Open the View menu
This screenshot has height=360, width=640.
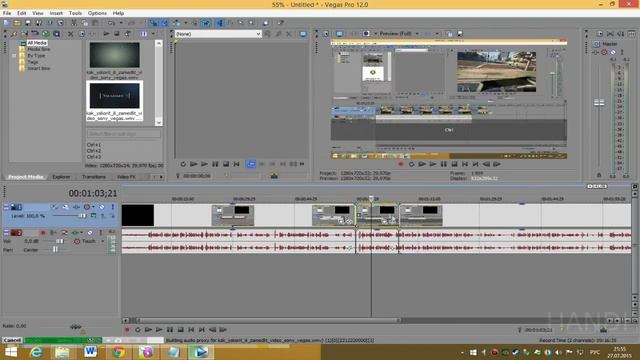point(38,13)
